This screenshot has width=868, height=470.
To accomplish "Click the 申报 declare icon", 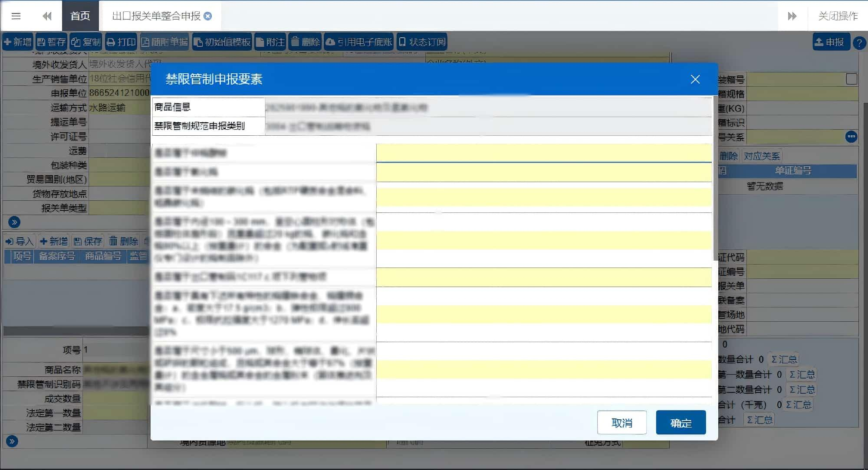I will [831, 42].
